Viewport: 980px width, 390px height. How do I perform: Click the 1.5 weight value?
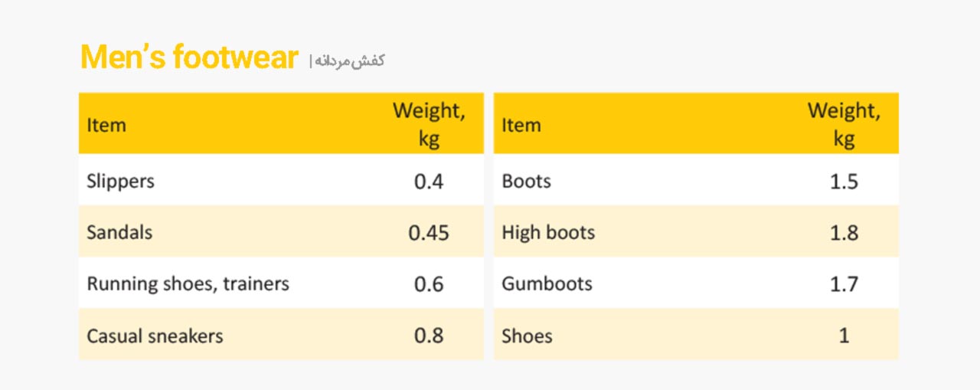click(844, 182)
